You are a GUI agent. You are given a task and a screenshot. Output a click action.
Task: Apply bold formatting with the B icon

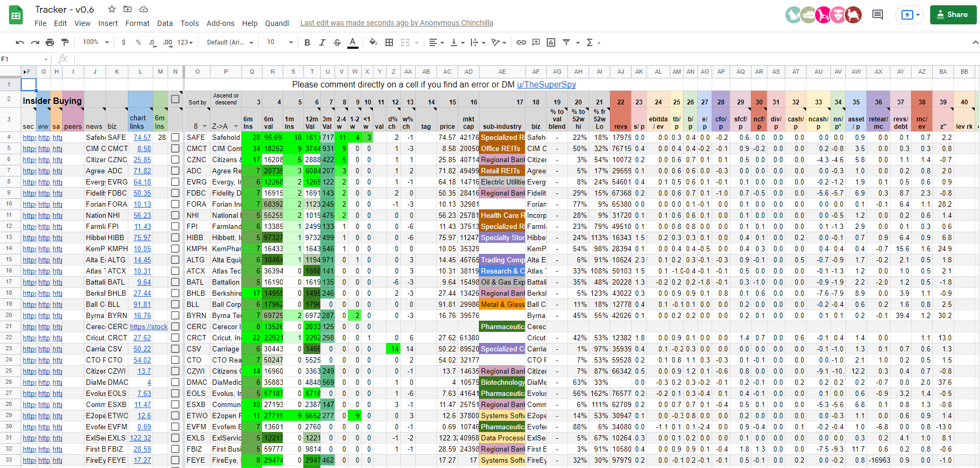(x=307, y=42)
